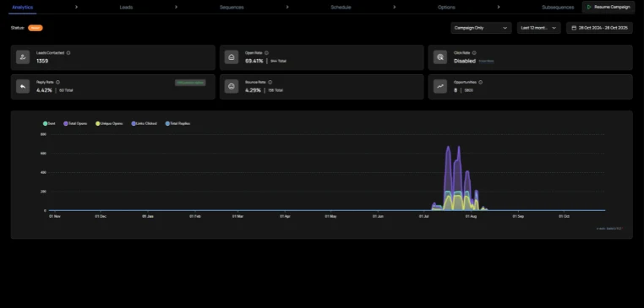This screenshot has height=308, width=644.
Task: Click the orange status badge
Action: [35, 28]
